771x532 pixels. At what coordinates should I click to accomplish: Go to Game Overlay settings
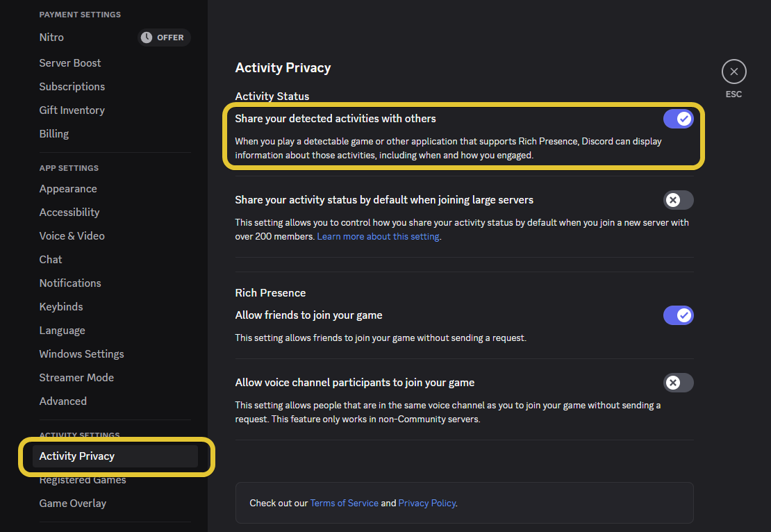pyautogui.click(x=73, y=504)
